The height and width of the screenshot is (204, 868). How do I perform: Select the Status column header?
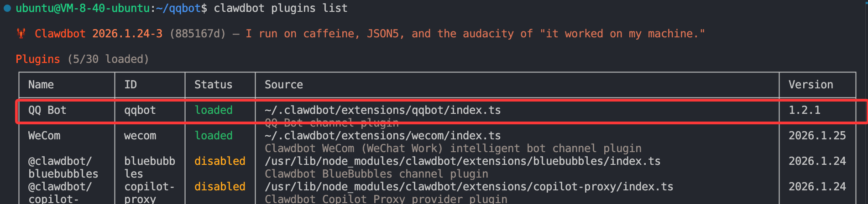(x=213, y=85)
